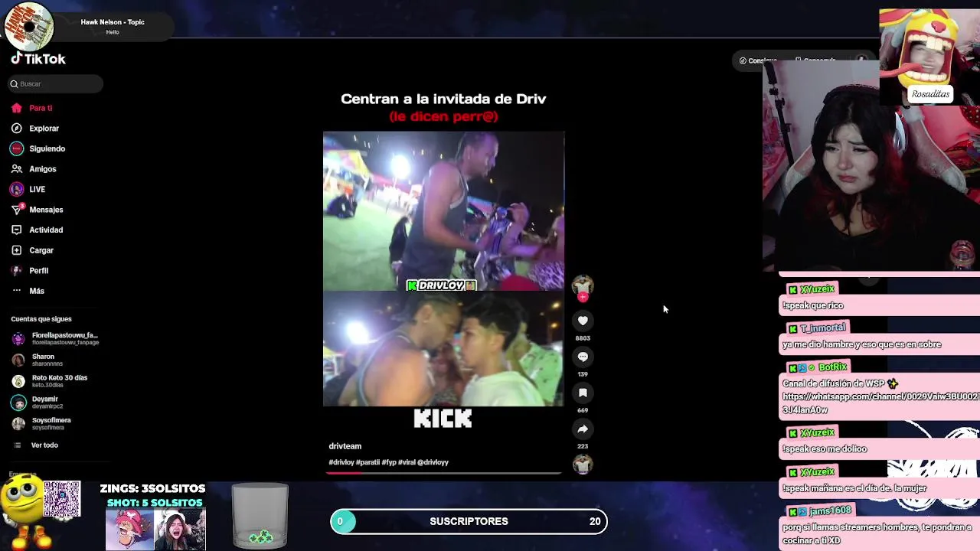Click the #drivloy hashtag

341,462
